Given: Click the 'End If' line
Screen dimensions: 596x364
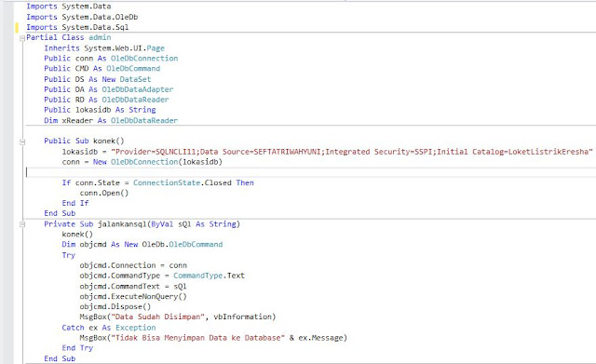Looking at the screenshot, I should point(75,203).
